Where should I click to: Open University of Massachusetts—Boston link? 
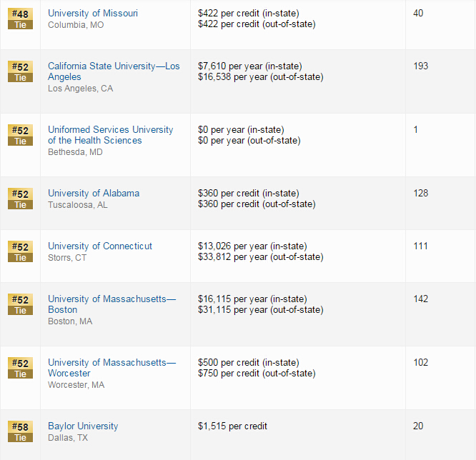(x=111, y=299)
